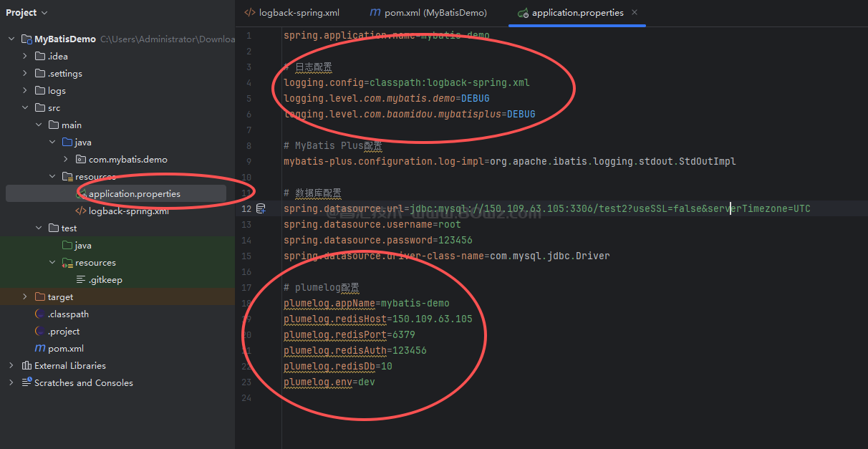This screenshot has width=868, height=449.
Task: Collapse the src folder
Action: (25, 108)
